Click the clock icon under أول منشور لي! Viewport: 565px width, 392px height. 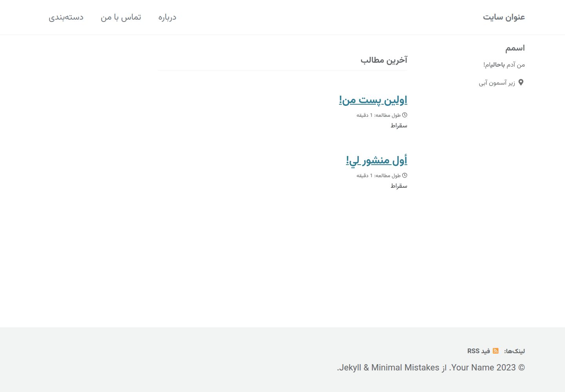tap(405, 175)
